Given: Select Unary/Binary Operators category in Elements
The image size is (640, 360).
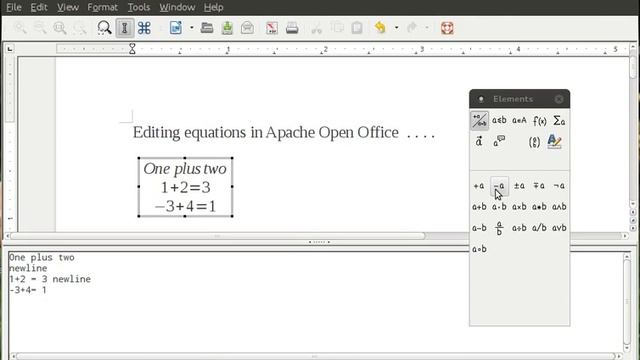Looking at the screenshot, I should coord(479,120).
